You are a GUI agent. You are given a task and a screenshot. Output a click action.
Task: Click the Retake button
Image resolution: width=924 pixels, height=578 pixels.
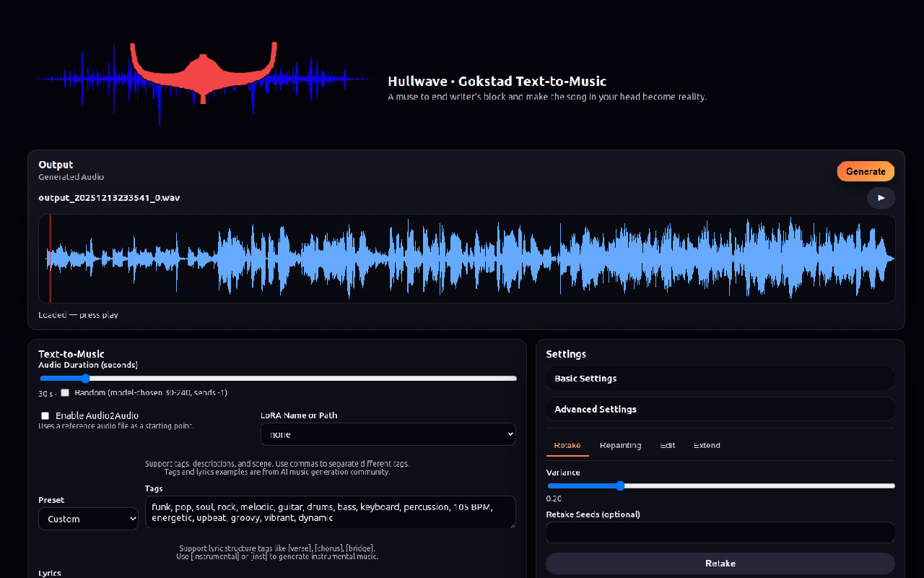720,563
